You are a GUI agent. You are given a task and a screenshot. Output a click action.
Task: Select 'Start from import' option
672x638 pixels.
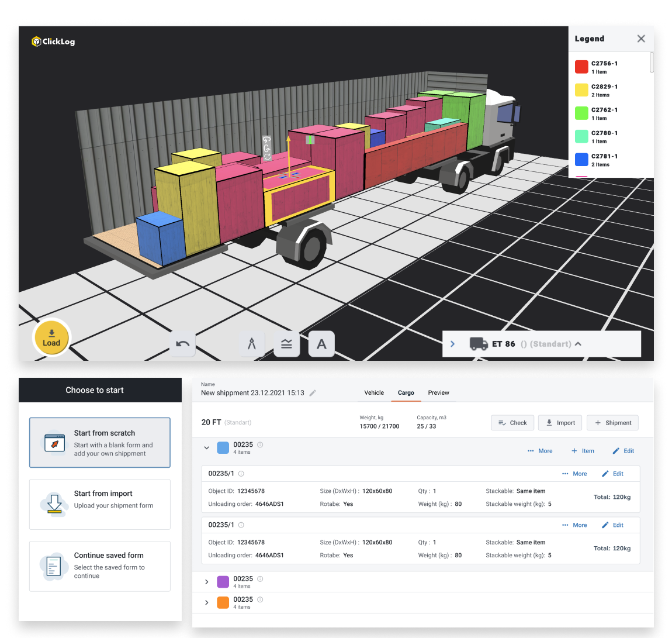pos(99,504)
